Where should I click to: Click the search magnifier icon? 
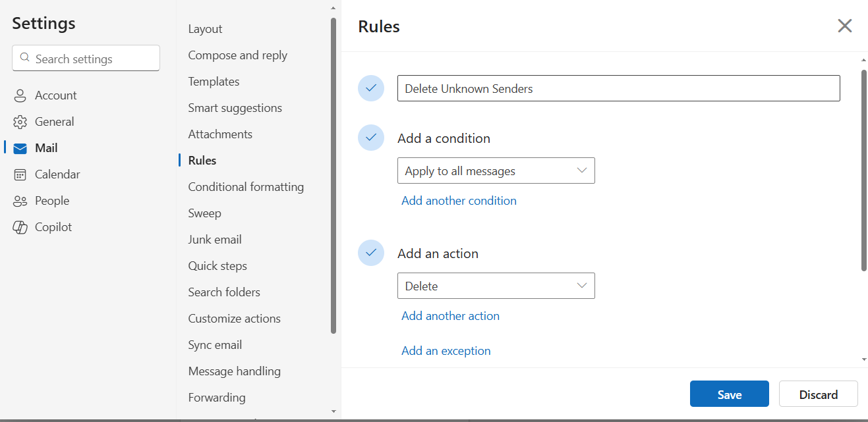coord(25,58)
